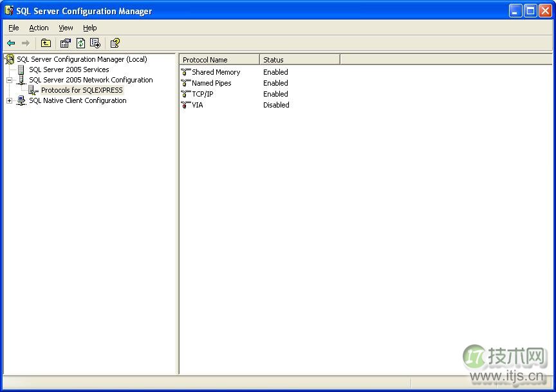Click Enabled status of Named Pipes
Viewport: 556px width, 392px height.
click(x=275, y=83)
